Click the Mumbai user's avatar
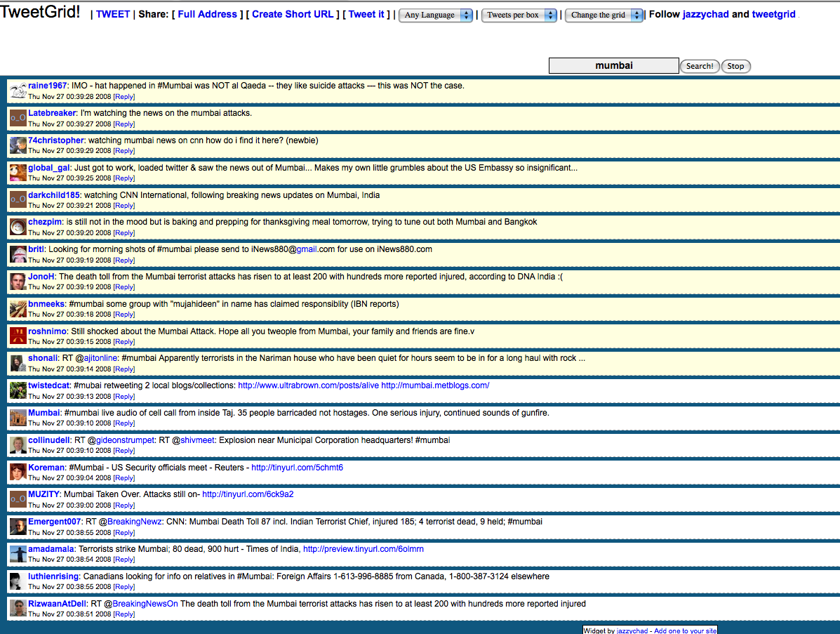Screen dimensions: 840x634 [x=18, y=418]
